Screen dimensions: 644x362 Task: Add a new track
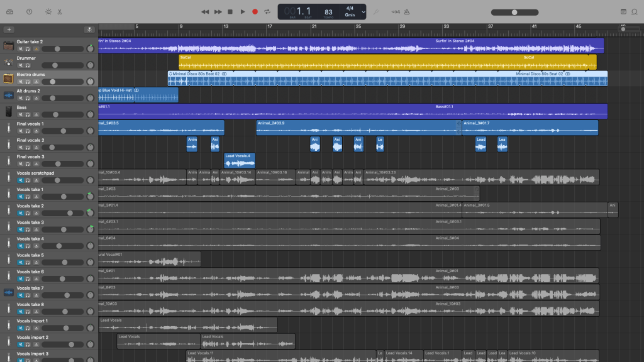point(9,30)
